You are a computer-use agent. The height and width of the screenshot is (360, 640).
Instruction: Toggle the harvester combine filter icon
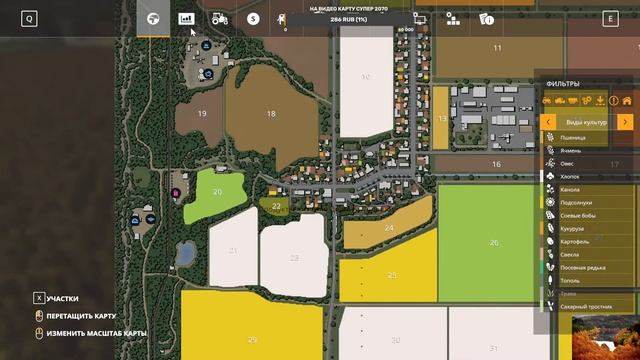click(560, 100)
